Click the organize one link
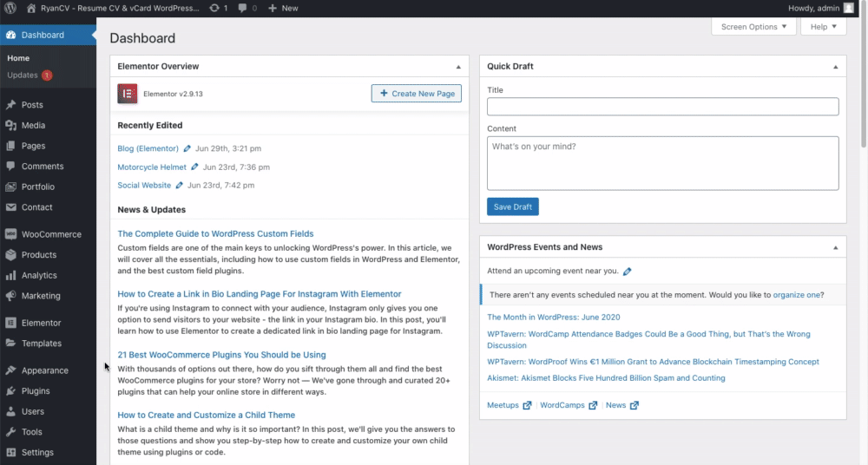The image size is (868, 465). pos(797,295)
